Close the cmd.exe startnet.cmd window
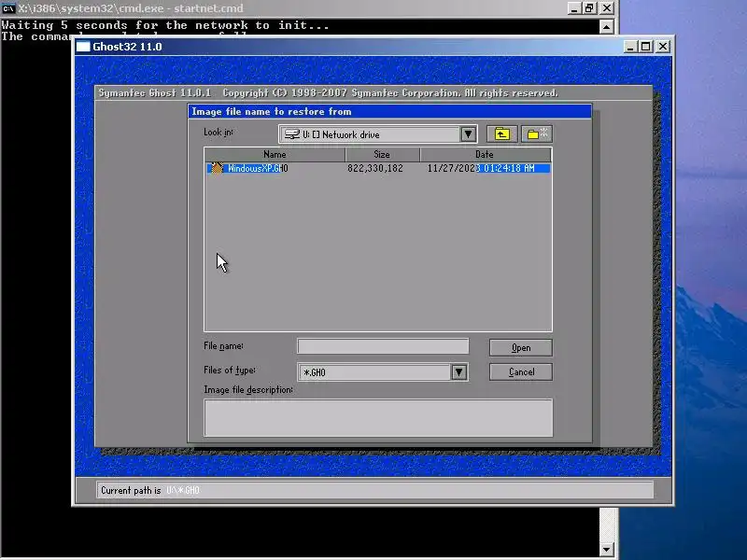The image size is (747, 560). point(606,8)
